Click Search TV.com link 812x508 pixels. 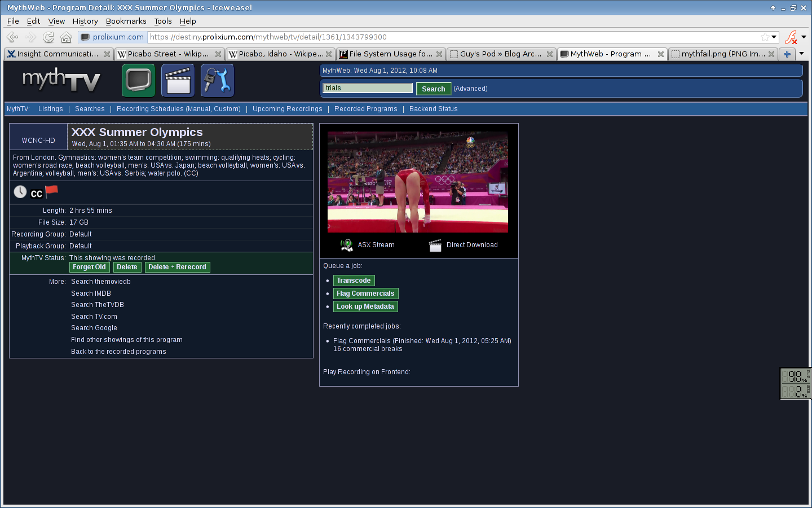[x=94, y=317]
